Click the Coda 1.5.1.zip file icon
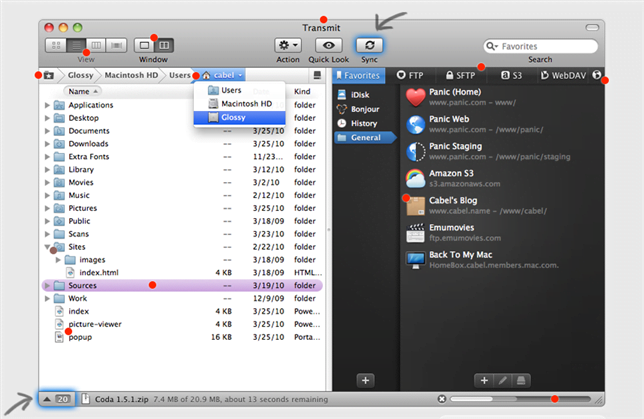 [85, 399]
